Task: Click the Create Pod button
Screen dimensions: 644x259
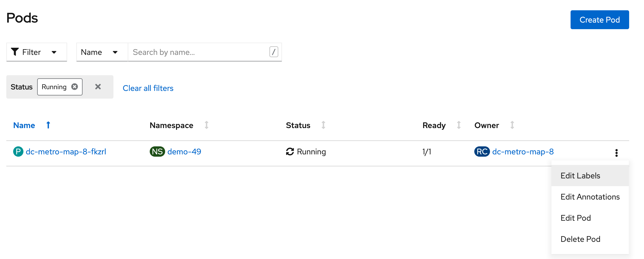Action: 600,20
